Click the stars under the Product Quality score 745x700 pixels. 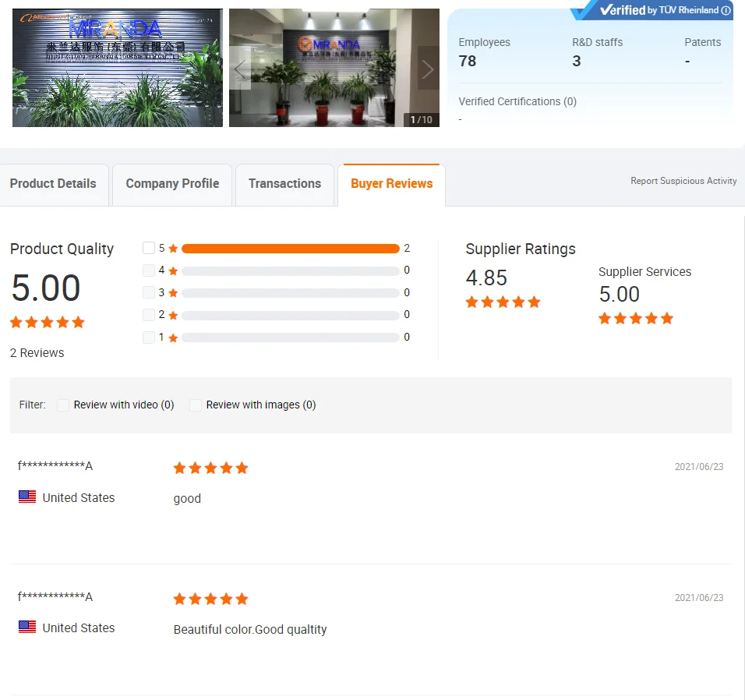point(47,323)
